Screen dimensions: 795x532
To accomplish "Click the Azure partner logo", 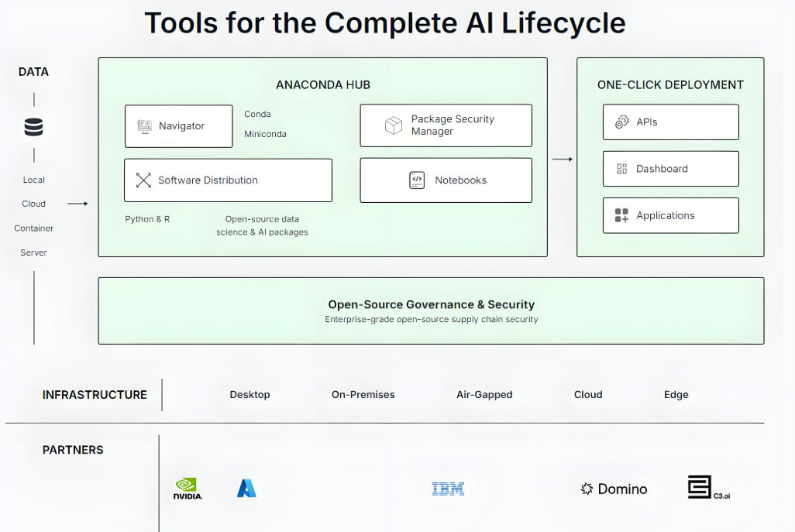I will pyautogui.click(x=246, y=489).
